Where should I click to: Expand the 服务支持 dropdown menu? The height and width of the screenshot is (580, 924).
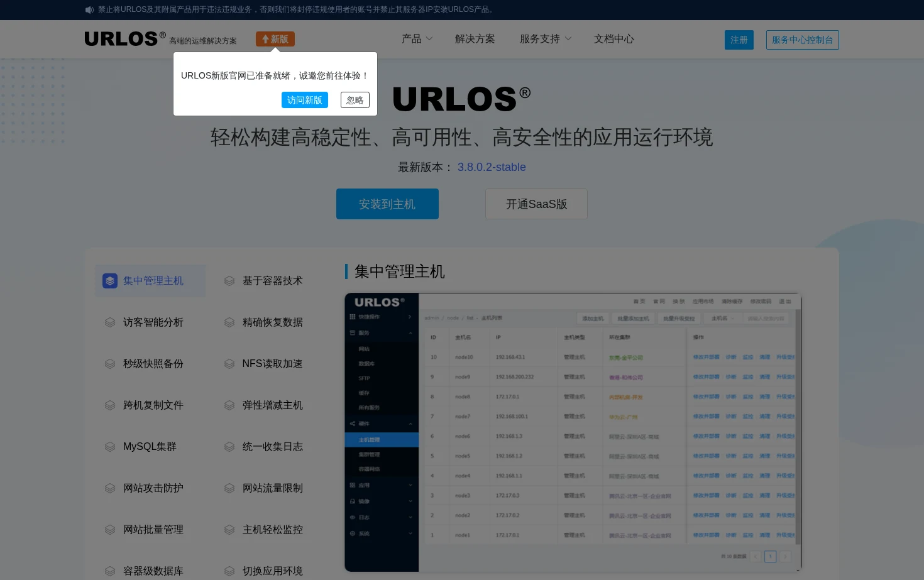pyautogui.click(x=546, y=39)
